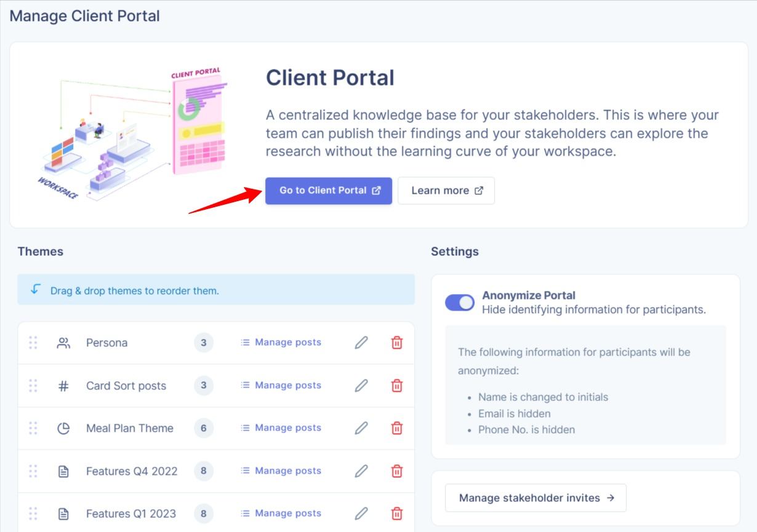Screen dimensions: 757x532
Task: Click the Card Sort posts count badge
Action: pyautogui.click(x=203, y=386)
